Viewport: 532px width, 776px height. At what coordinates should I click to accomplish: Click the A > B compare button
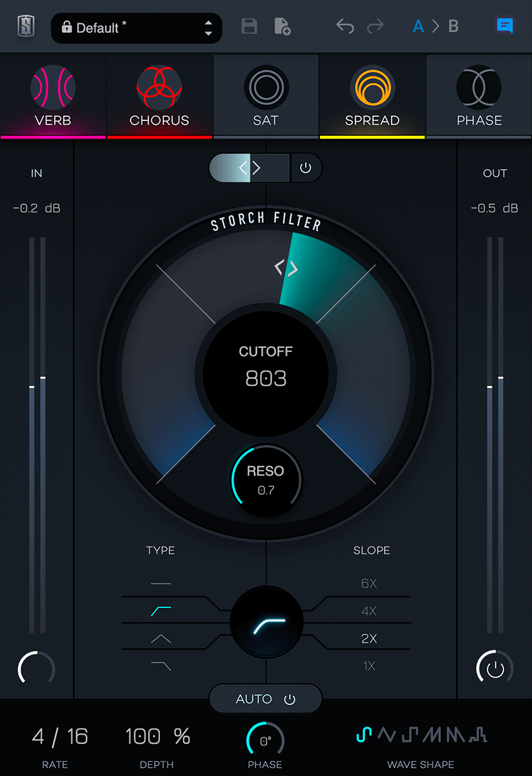click(x=436, y=27)
